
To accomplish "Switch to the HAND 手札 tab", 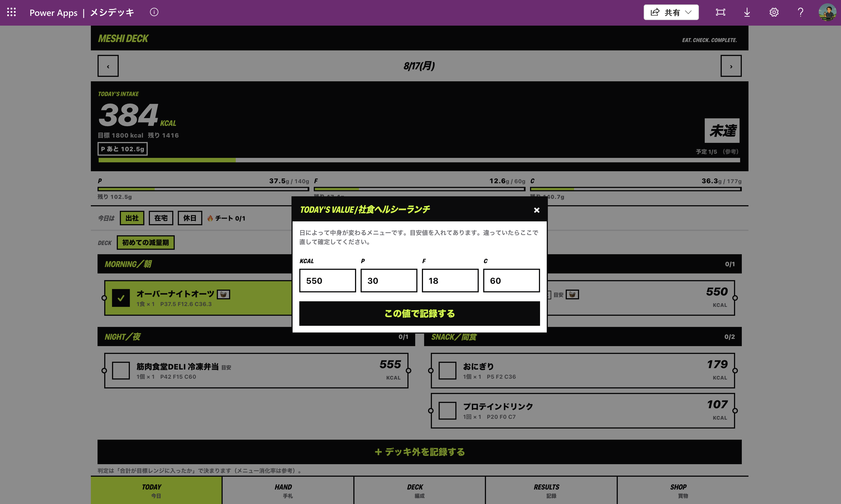I will (288, 490).
